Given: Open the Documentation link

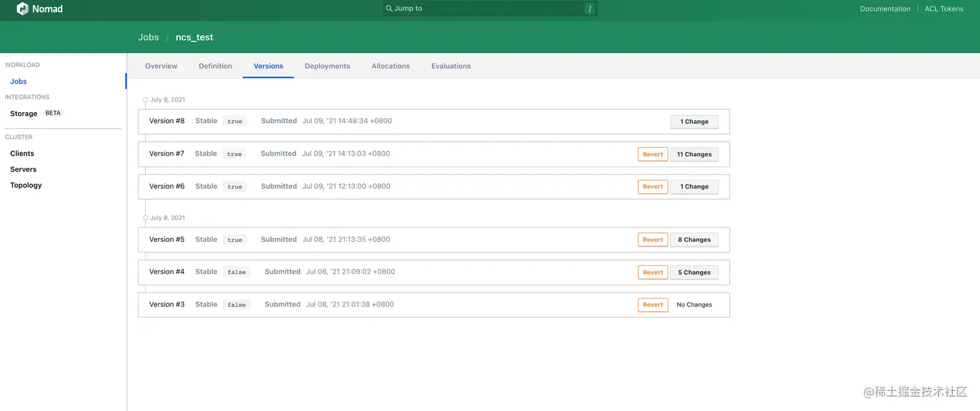Looking at the screenshot, I should (885, 9).
